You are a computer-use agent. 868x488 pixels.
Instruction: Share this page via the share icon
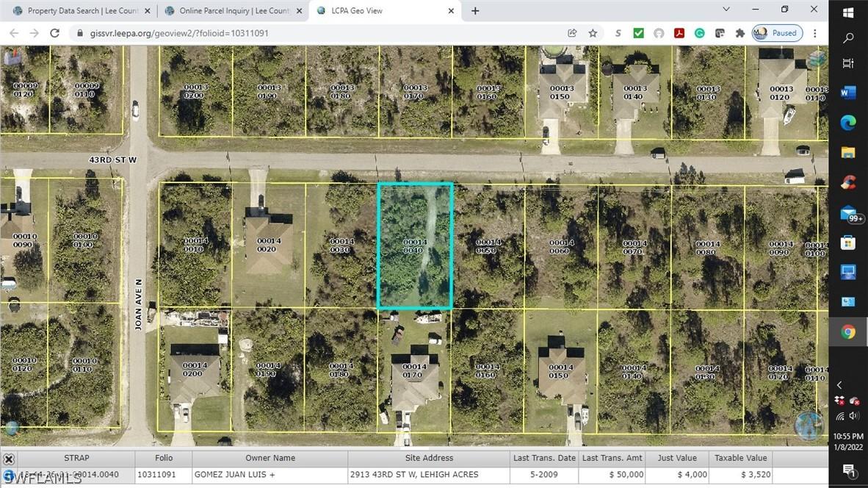click(x=573, y=33)
